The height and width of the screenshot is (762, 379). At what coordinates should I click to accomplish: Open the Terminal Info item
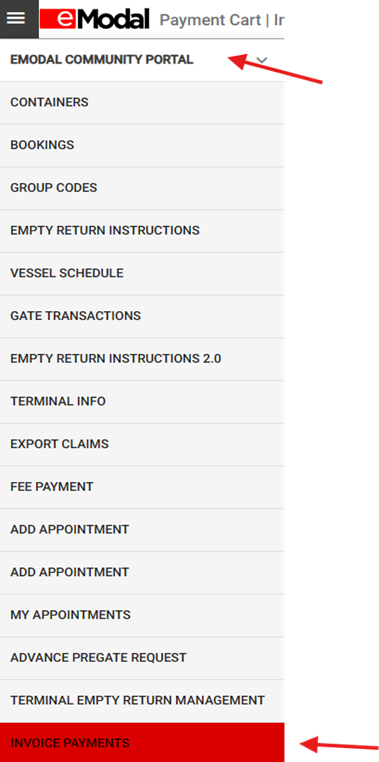pyautogui.click(x=142, y=402)
